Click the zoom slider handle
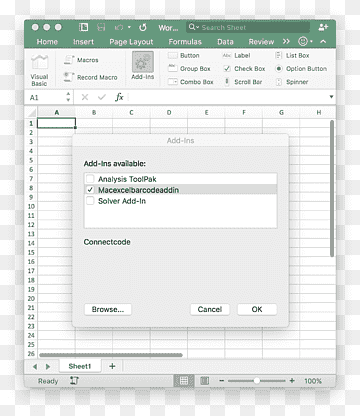 pyautogui.click(x=256, y=381)
